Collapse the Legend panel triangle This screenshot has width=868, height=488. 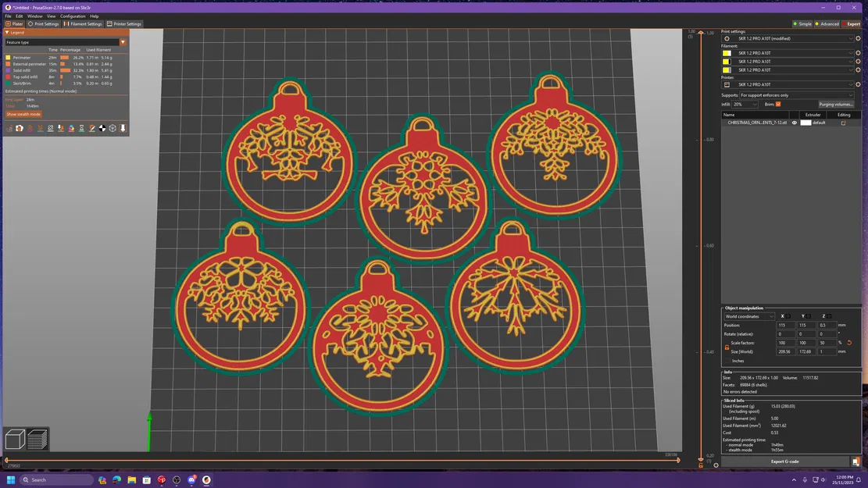point(7,33)
